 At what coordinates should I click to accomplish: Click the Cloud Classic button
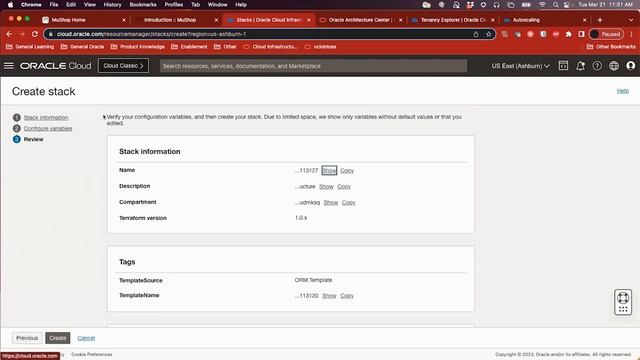[123, 66]
